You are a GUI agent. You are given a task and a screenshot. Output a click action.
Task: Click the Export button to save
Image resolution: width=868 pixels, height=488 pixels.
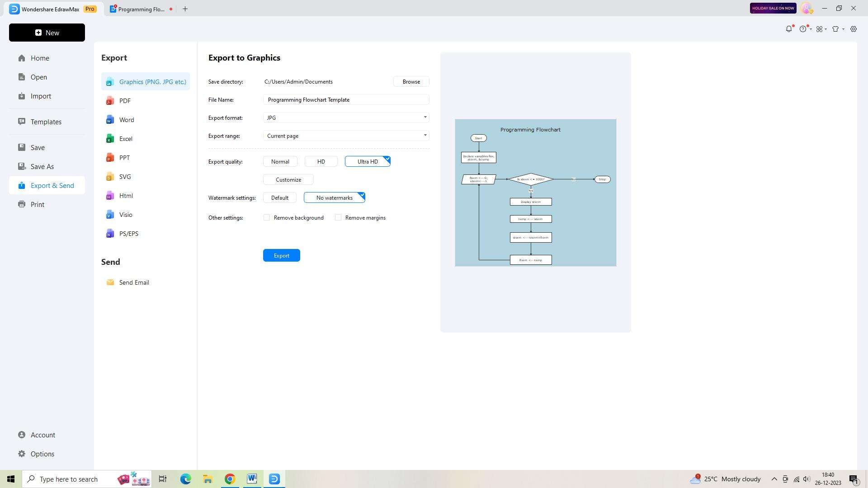(x=281, y=255)
